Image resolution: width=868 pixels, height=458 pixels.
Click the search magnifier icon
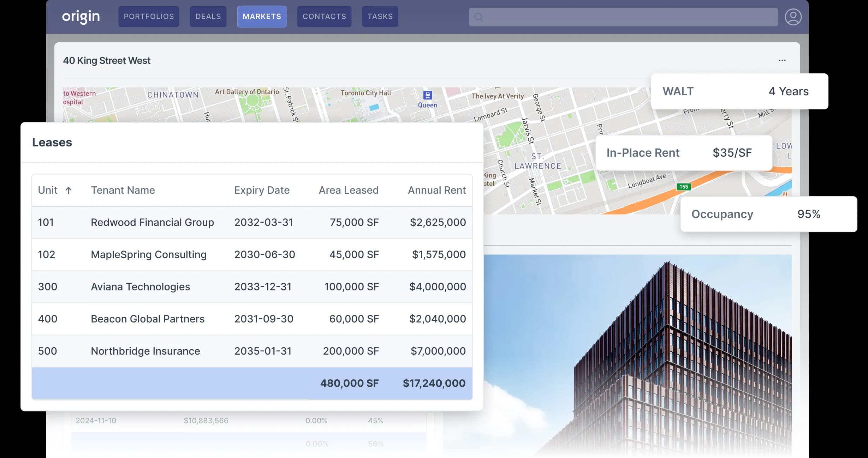(478, 17)
